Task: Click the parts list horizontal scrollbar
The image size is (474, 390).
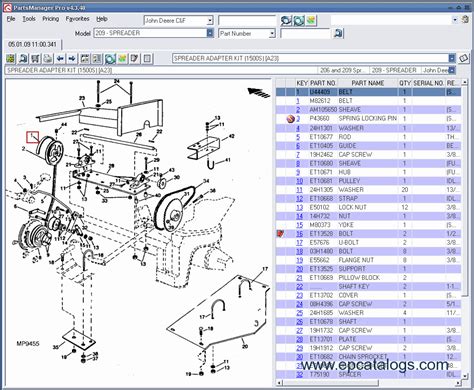Action: [x=330, y=383]
